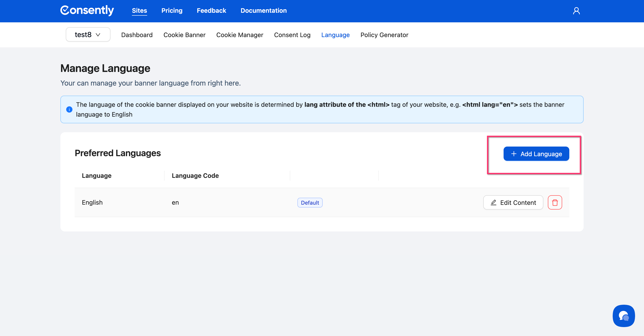The height and width of the screenshot is (336, 644).
Task: Open the Sites menu item
Action: [x=139, y=10]
